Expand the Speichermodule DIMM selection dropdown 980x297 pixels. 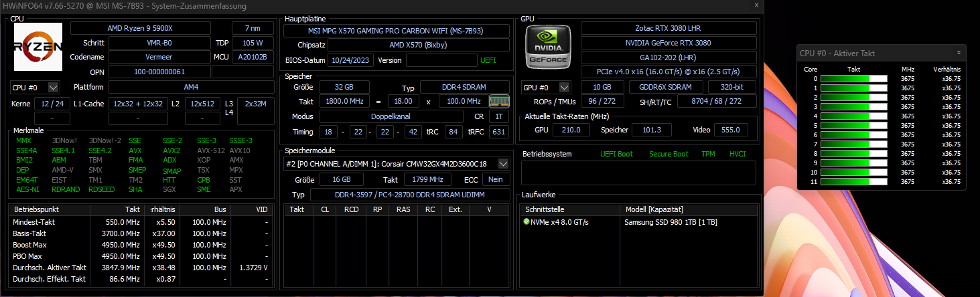(x=504, y=163)
